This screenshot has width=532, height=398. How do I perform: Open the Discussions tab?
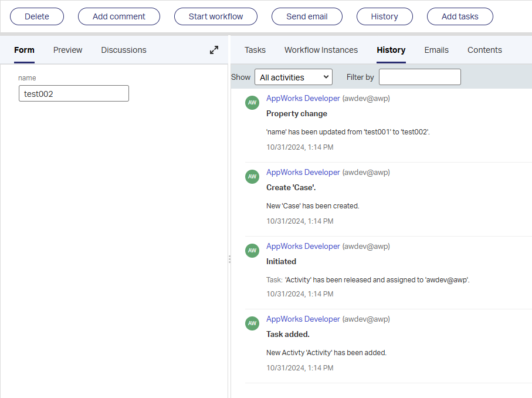click(124, 50)
